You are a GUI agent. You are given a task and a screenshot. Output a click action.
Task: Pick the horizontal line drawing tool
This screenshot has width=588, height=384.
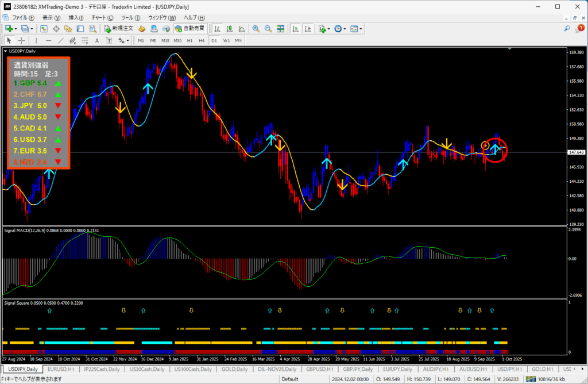coord(48,40)
